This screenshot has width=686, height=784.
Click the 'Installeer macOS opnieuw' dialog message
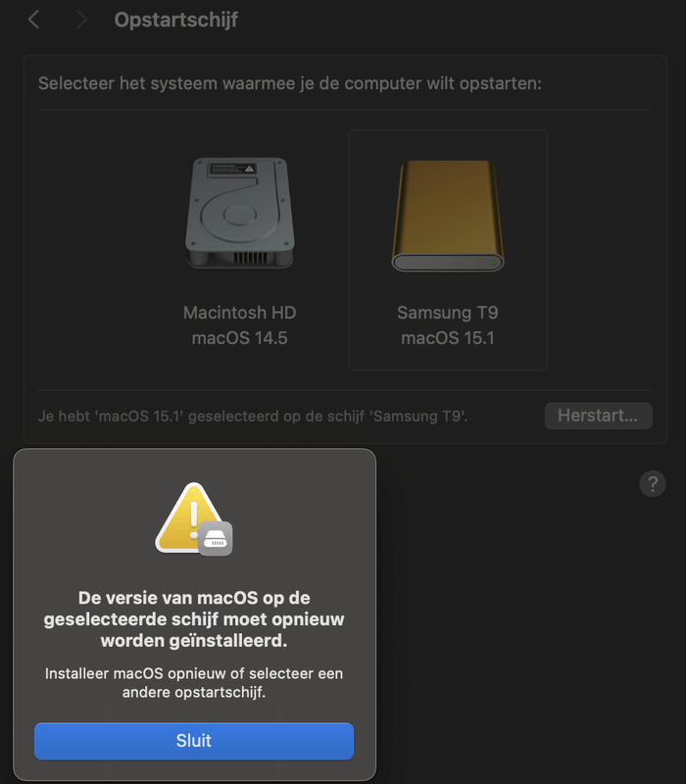point(194,682)
